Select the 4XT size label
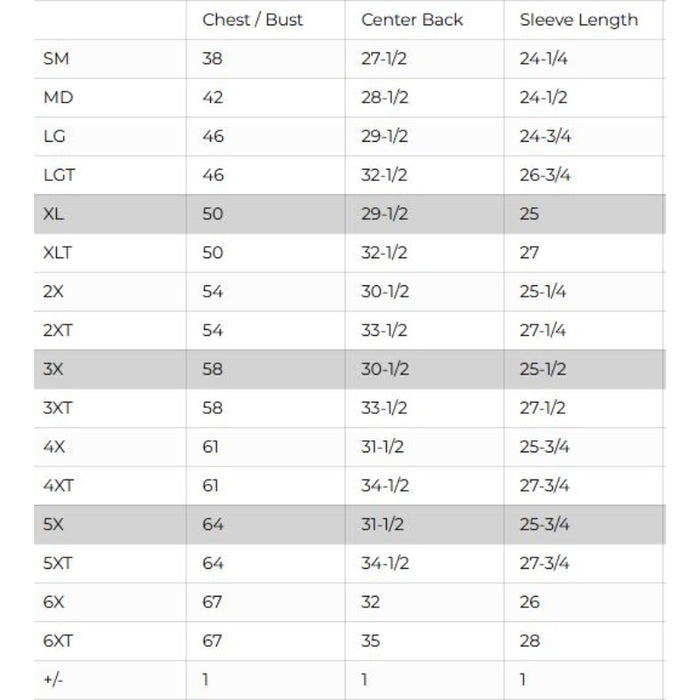700x700 pixels. click(58, 486)
